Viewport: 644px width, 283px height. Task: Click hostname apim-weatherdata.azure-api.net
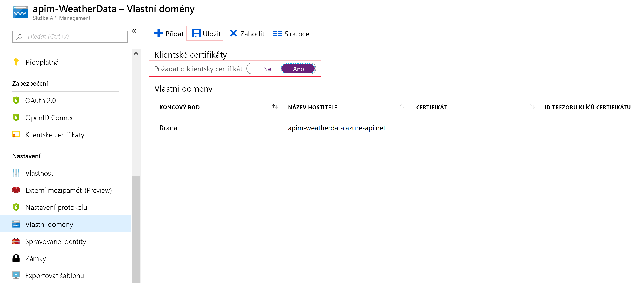pyautogui.click(x=337, y=128)
